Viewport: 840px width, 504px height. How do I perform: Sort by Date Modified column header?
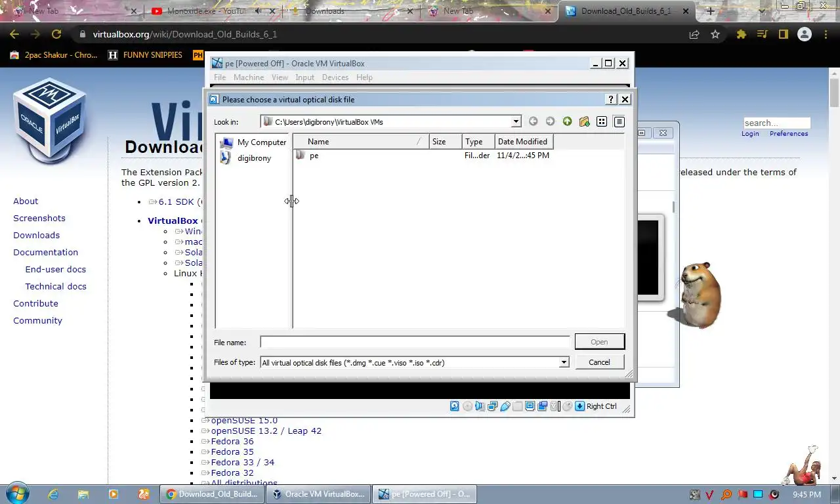(524, 142)
